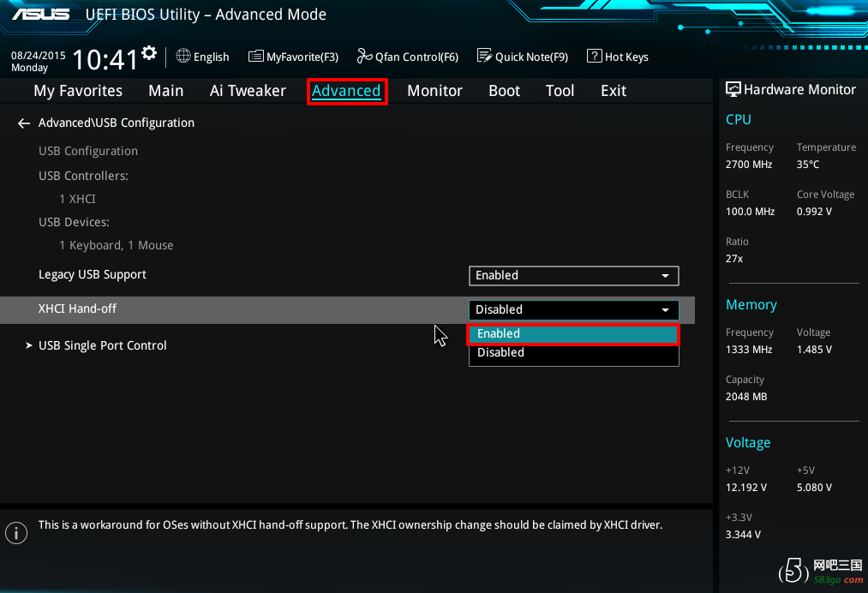Click the Hot Keys question mark icon
Image resolution: width=868 pixels, height=593 pixels.
click(594, 56)
